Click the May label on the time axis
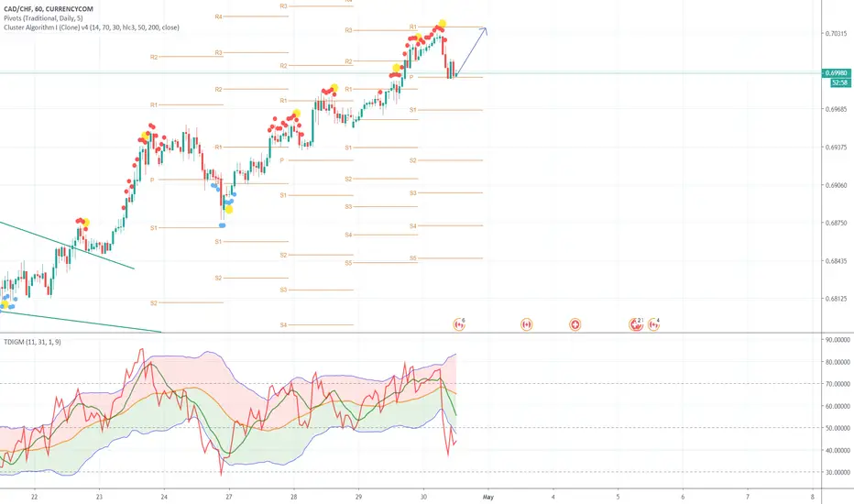Screen dimensions: 854x504 [488, 497]
